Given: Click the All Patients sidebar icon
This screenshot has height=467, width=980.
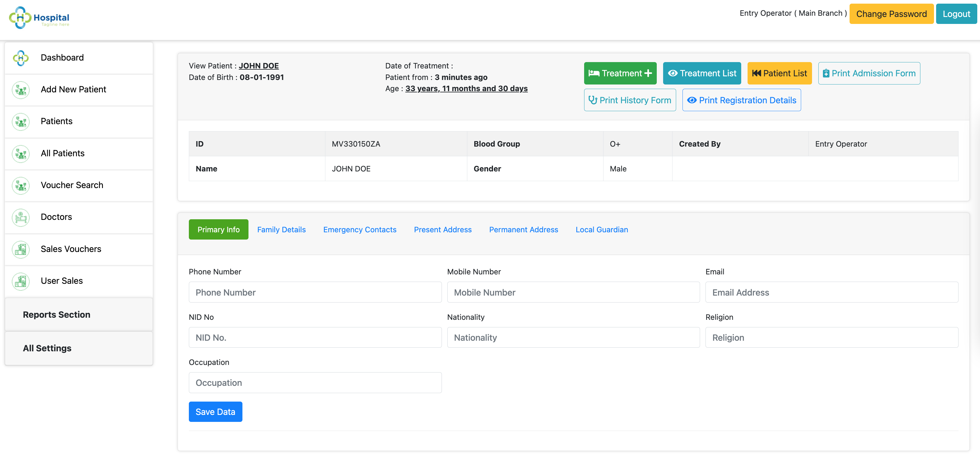Looking at the screenshot, I should 21,154.
